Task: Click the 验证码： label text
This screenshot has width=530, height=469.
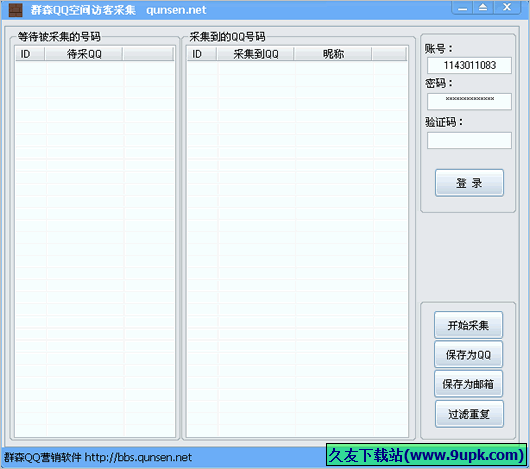Action: (x=444, y=122)
